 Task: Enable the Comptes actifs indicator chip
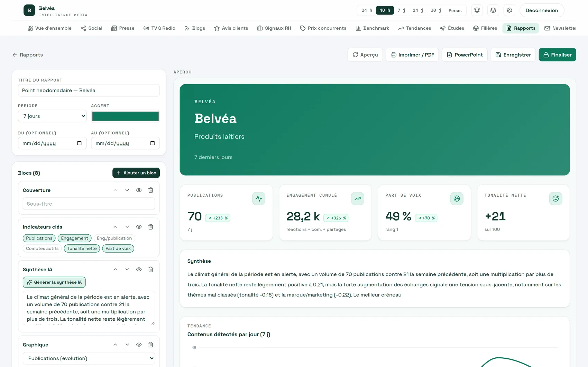(x=42, y=248)
